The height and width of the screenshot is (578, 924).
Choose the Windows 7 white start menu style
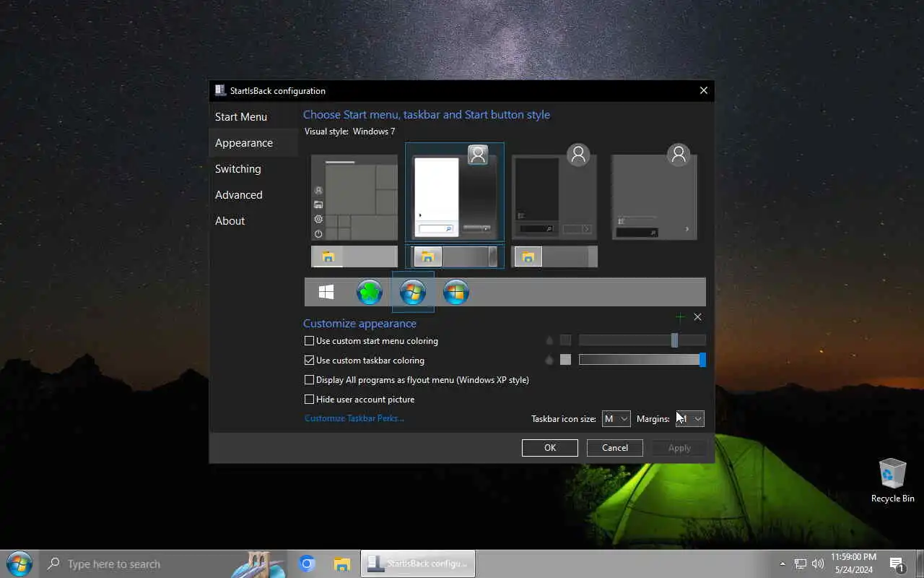click(455, 192)
